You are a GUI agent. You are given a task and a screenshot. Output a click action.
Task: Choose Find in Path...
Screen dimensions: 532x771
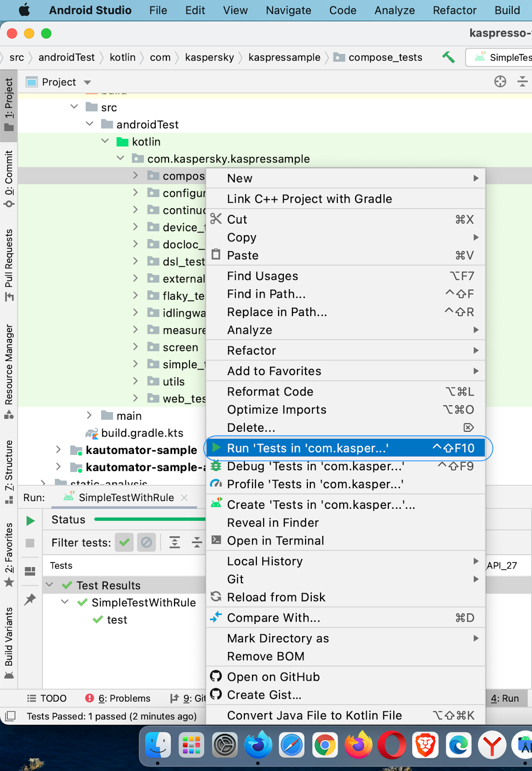tap(346, 294)
